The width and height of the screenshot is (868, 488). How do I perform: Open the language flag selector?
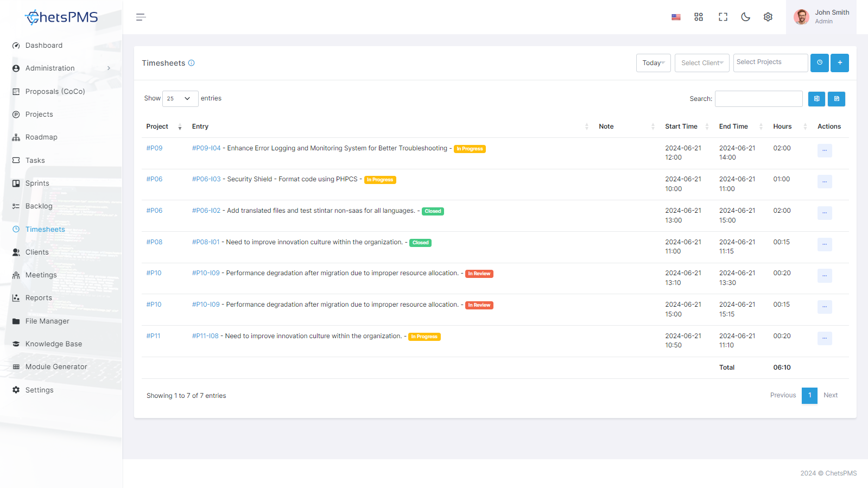tap(676, 17)
